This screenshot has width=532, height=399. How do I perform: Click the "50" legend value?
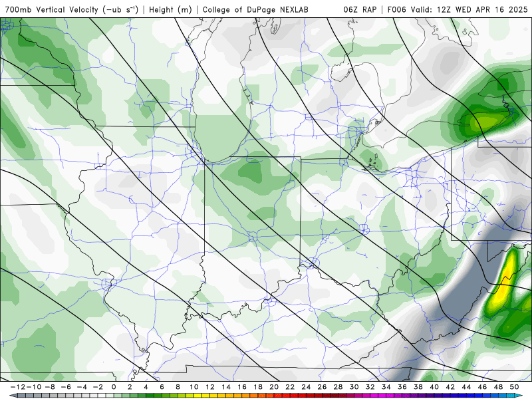pyautogui.click(x=514, y=387)
